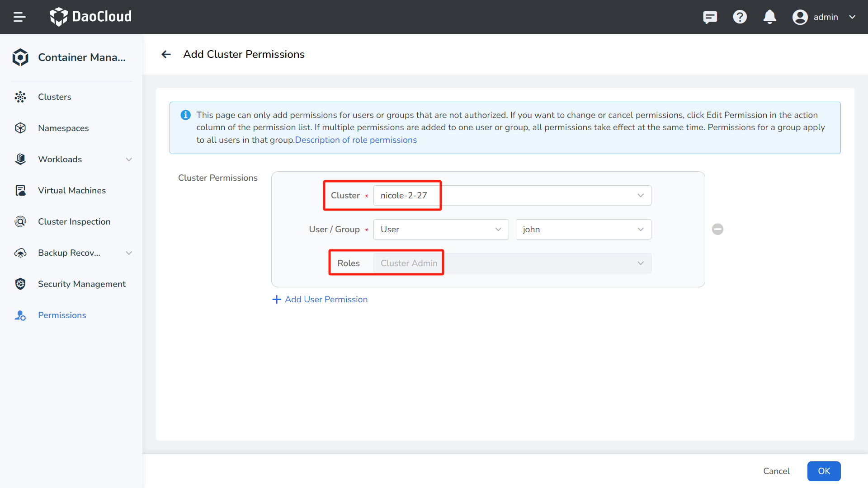This screenshot has height=488, width=868.
Task: Open Container Management menu
Action: point(71,57)
